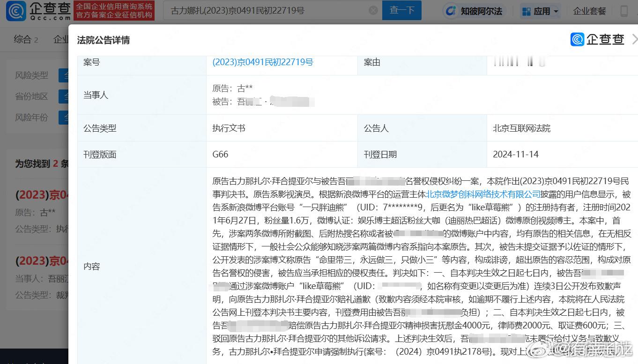
Task: Open 全国企业信用查询系统 banner badge
Action: point(114,11)
